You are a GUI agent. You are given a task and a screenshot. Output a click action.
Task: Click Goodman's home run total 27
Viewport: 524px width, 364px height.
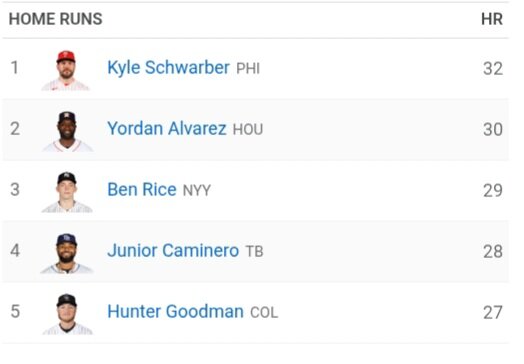(x=493, y=313)
